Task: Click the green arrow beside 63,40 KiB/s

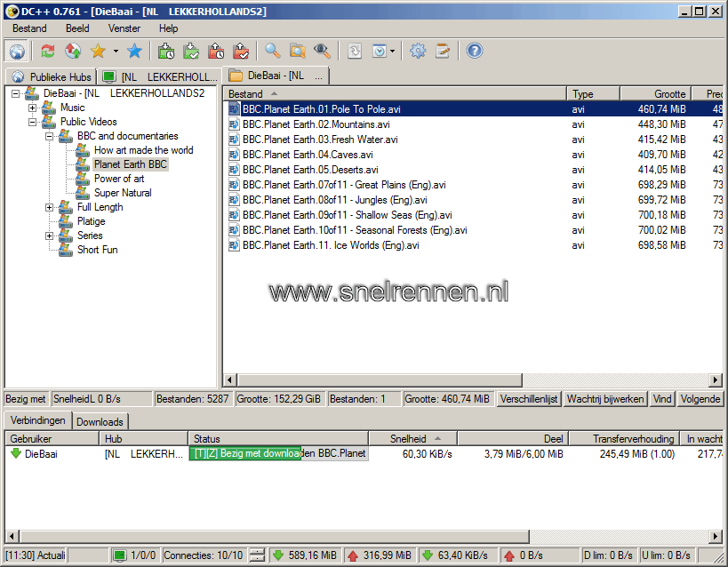Action: point(428,555)
